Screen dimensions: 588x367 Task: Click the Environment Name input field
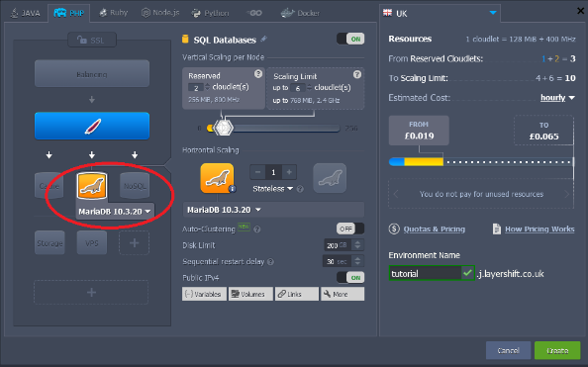pos(426,273)
